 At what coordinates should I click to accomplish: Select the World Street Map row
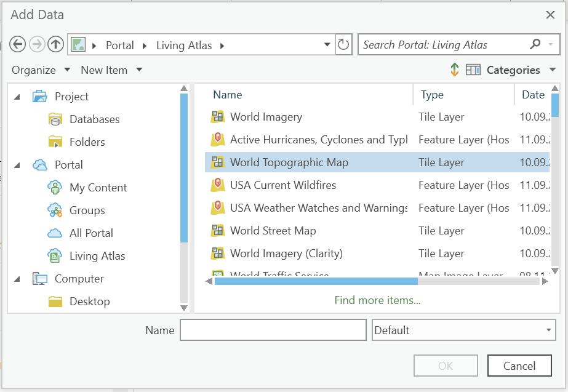pyautogui.click(x=377, y=230)
